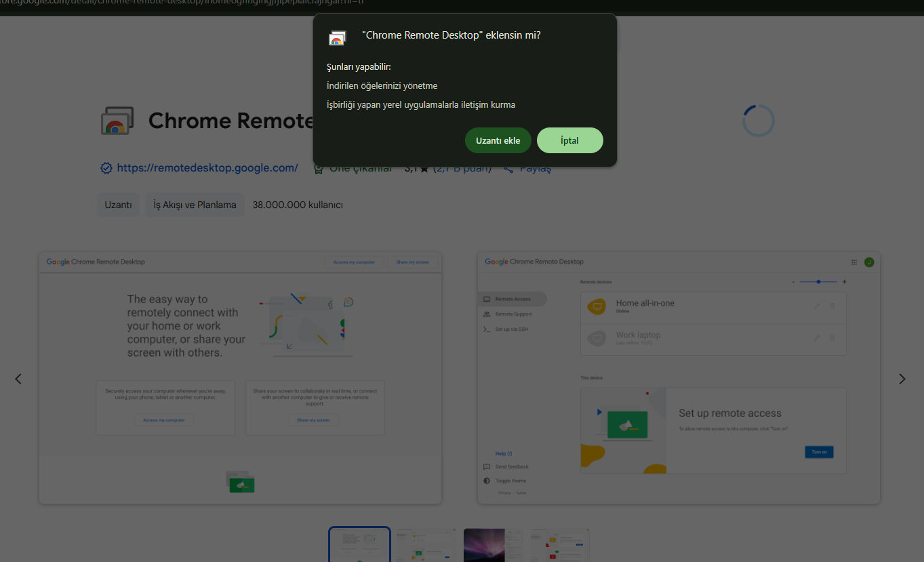Open the remotedesktop.google.com link
924x562 pixels.
tap(207, 167)
